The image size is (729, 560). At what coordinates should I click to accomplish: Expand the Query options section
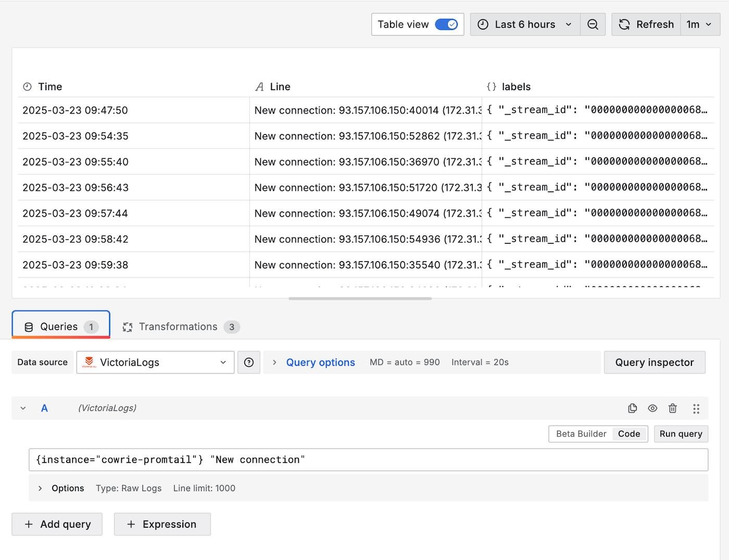coord(320,362)
